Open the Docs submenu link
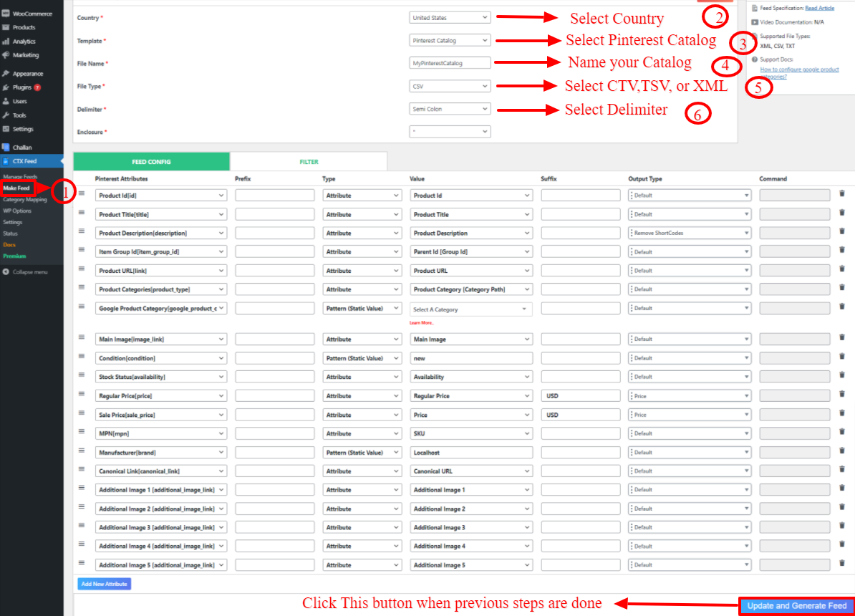Image resolution: width=855 pixels, height=616 pixels. point(9,244)
